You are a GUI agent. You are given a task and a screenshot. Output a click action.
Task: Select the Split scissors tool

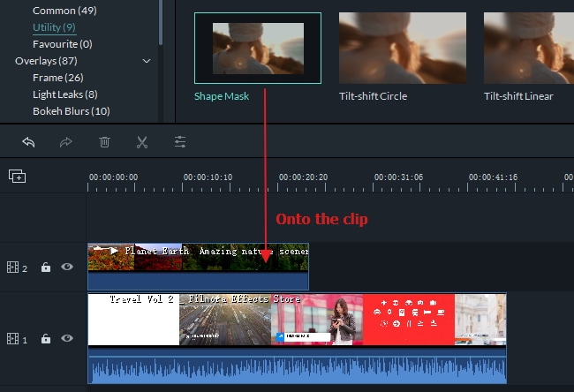pyautogui.click(x=142, y=142)
